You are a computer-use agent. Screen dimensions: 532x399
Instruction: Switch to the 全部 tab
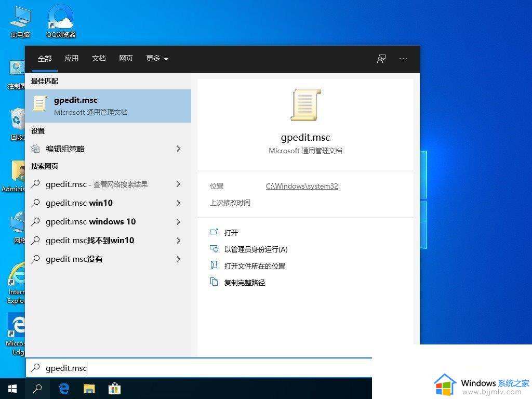coord(45,58)
